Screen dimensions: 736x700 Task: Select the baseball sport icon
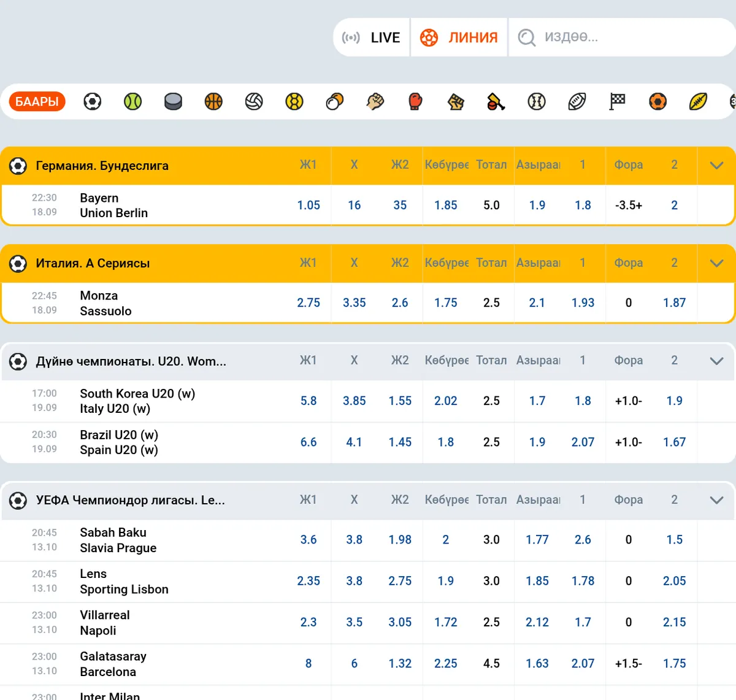(x=537, y=101)
